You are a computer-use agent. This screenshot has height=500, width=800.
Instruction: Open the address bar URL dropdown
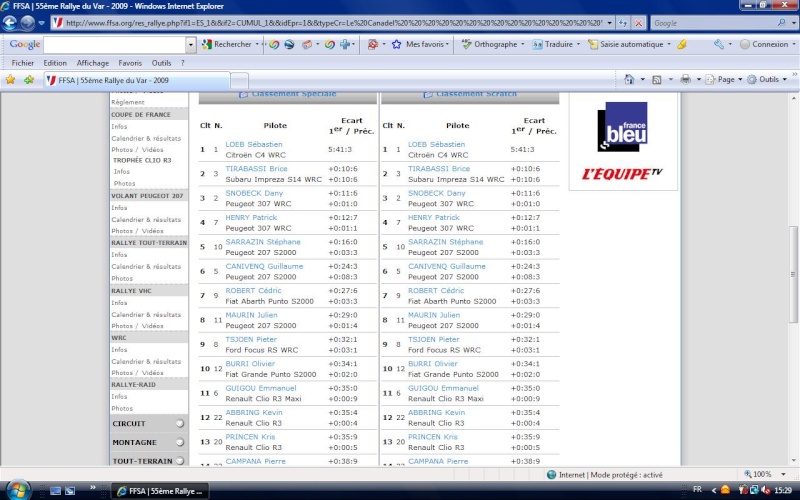[x=609, y=23]
